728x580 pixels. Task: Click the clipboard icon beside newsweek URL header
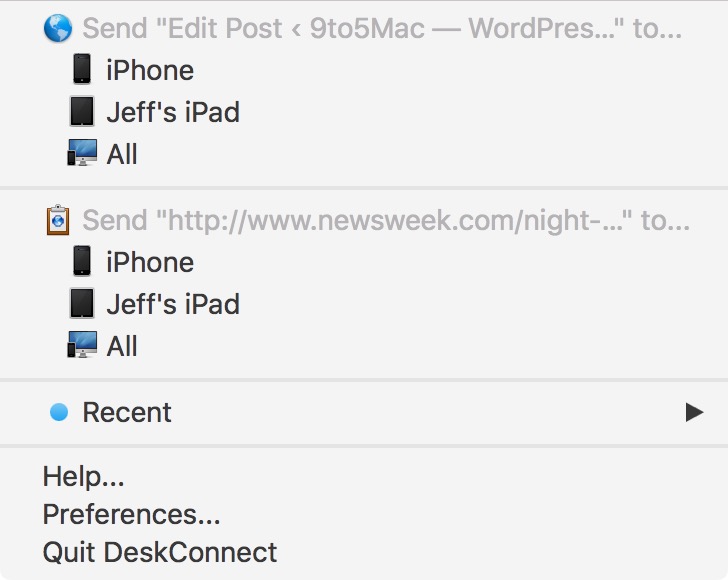point(59,220)
